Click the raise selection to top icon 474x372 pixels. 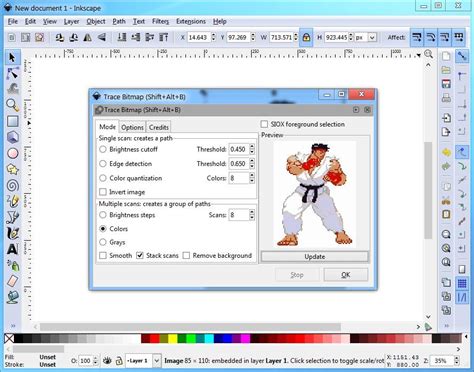(163, 37)
